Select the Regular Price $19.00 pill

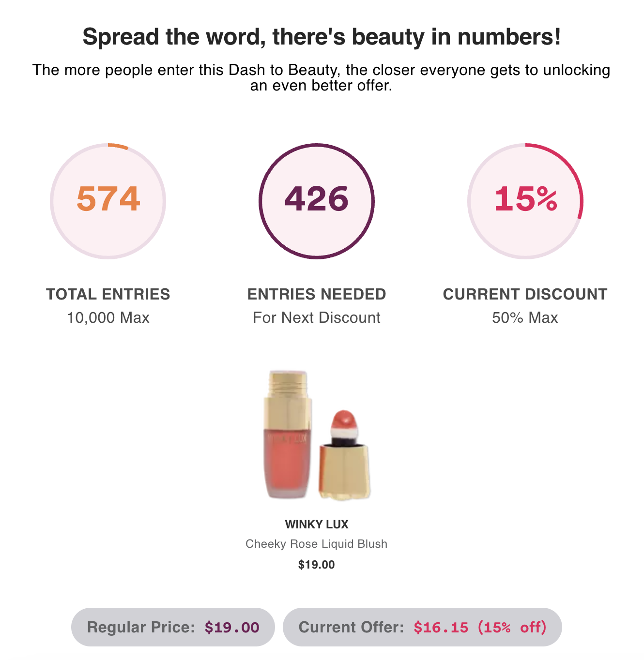click(173, 627)
